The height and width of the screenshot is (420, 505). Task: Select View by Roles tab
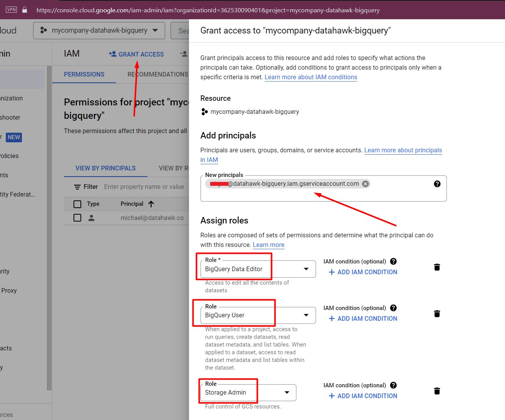tap(174, 168)
